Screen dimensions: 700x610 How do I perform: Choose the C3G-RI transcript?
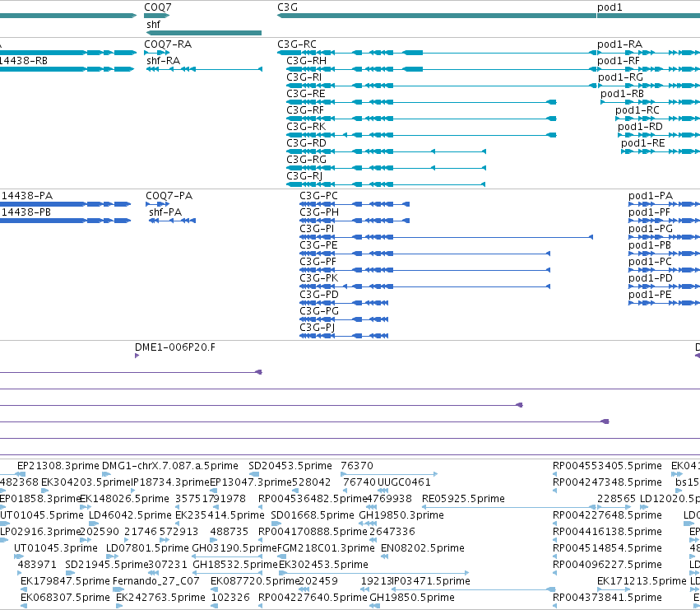443,86
